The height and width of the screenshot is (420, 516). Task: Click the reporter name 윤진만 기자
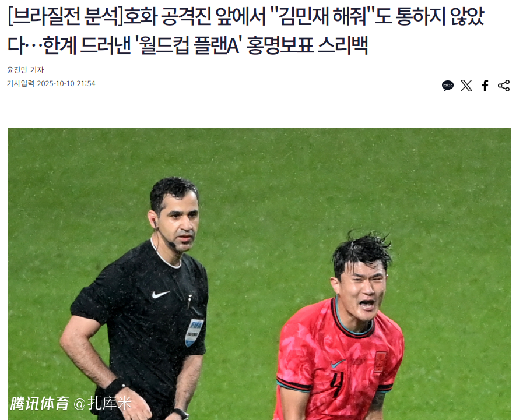click(x=25, y=70)
